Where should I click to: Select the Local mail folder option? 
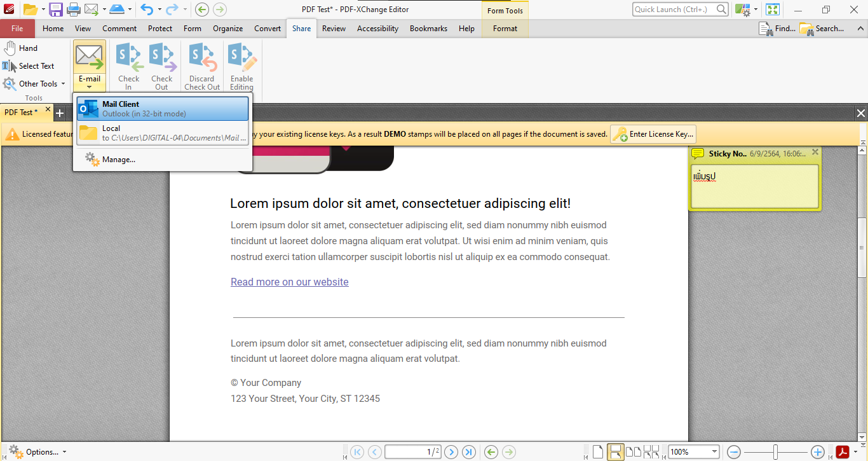[163, 133]
